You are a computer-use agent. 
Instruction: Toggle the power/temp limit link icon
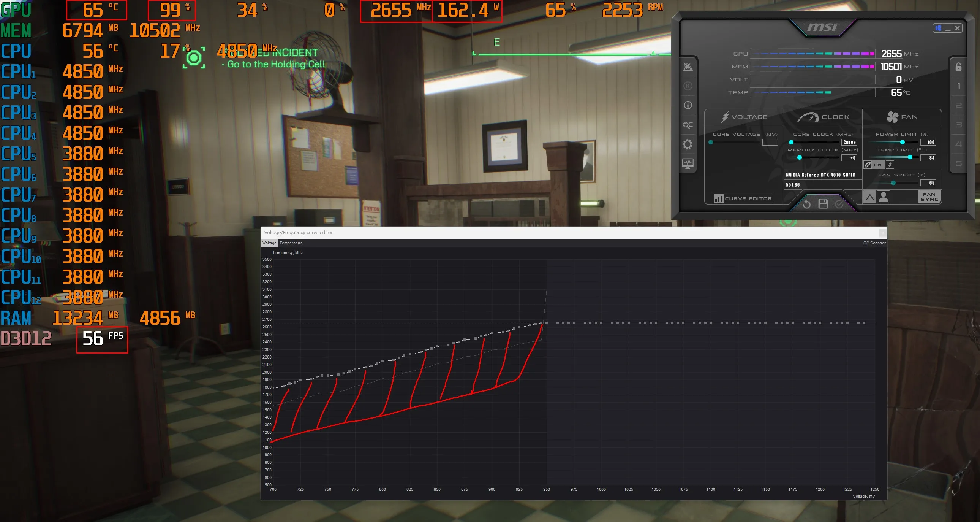867,165
